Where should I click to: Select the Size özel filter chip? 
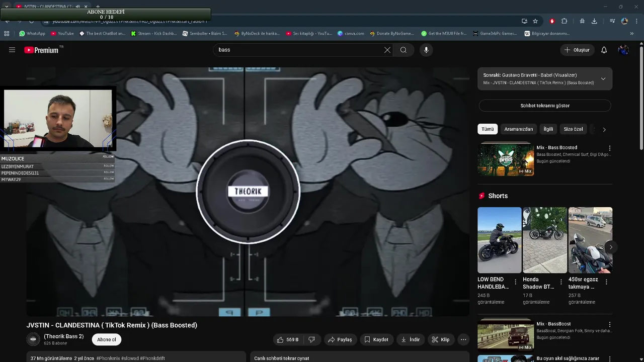(x=573, y=129)
